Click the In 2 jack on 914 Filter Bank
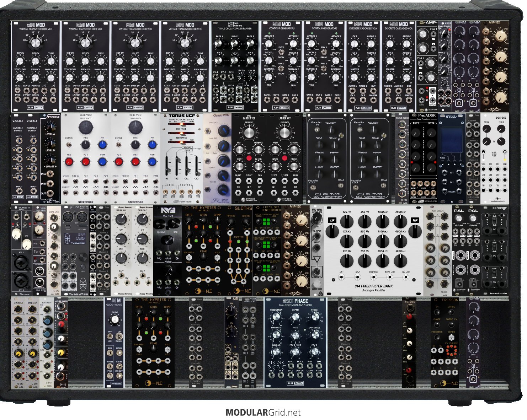527x420 pixels. 357,277
